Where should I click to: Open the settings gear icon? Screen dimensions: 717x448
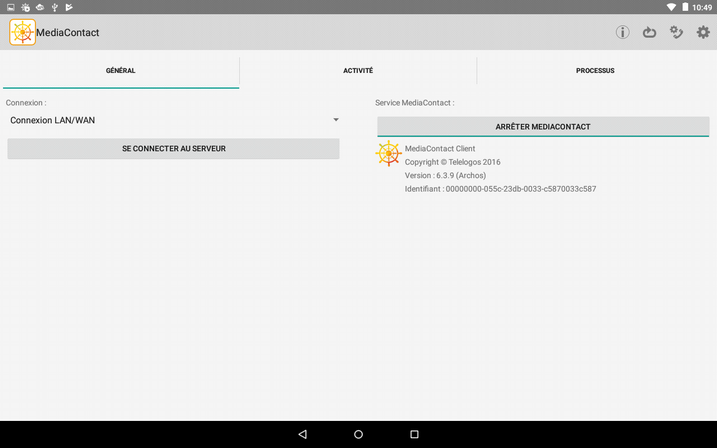point(703,32)
